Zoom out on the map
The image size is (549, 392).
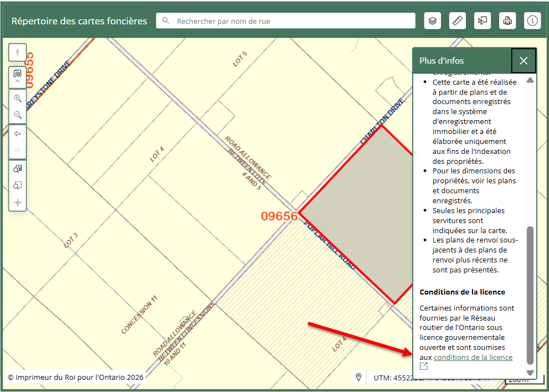point(18,115)
